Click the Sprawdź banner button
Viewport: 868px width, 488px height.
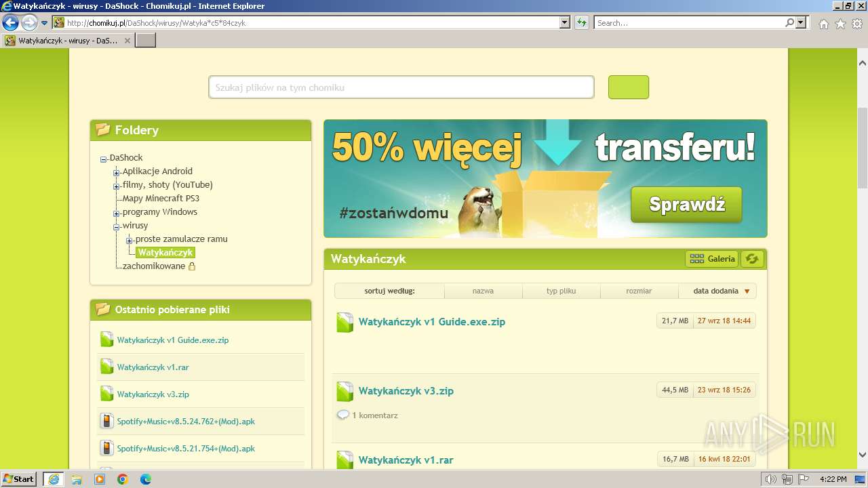point(686,204)
